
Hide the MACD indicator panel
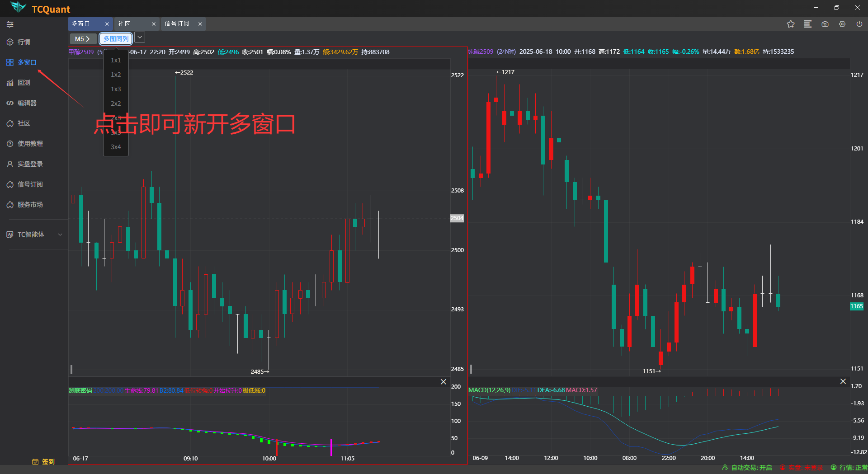(843, 381)
